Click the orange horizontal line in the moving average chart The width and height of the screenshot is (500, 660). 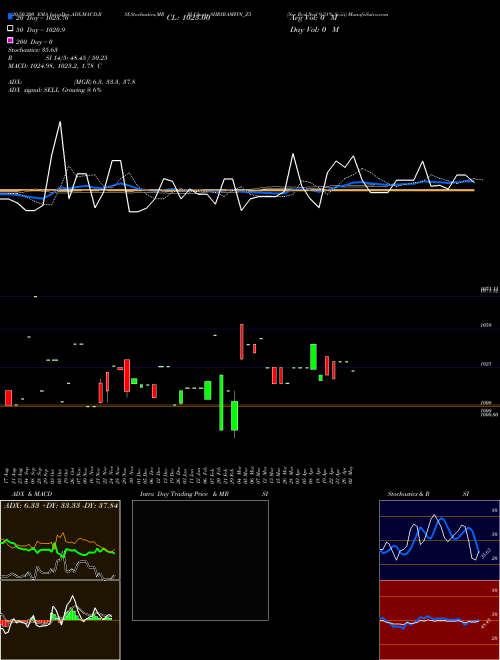click(237, 190)
